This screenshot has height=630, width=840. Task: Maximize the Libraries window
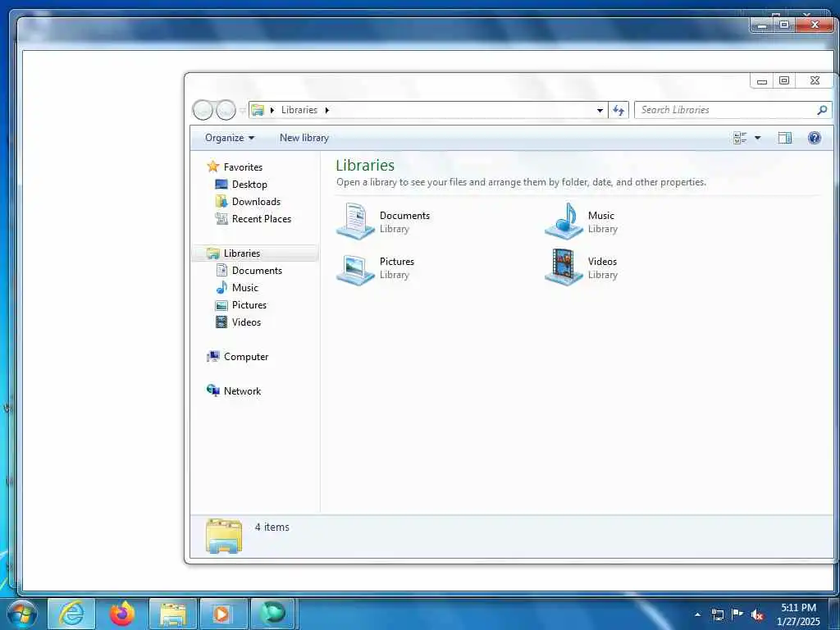coord(784,81)
